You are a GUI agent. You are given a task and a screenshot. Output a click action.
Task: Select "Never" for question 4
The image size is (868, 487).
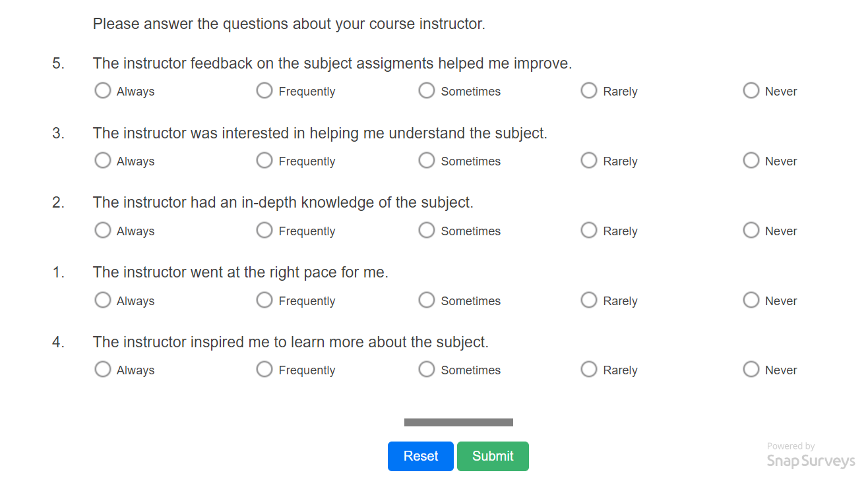coord(751,369)
